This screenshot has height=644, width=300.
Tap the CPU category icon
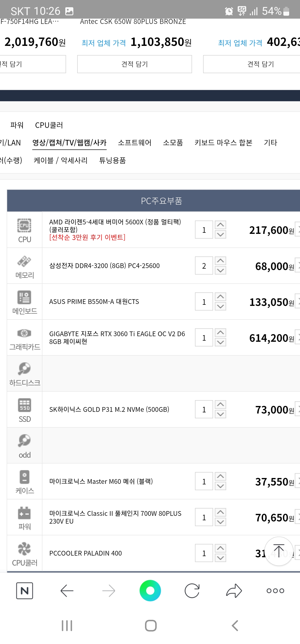click(24, 226)
